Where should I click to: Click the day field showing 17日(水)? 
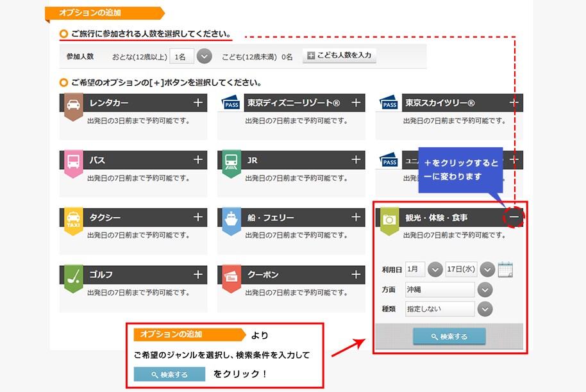click(x=461, y=270)
